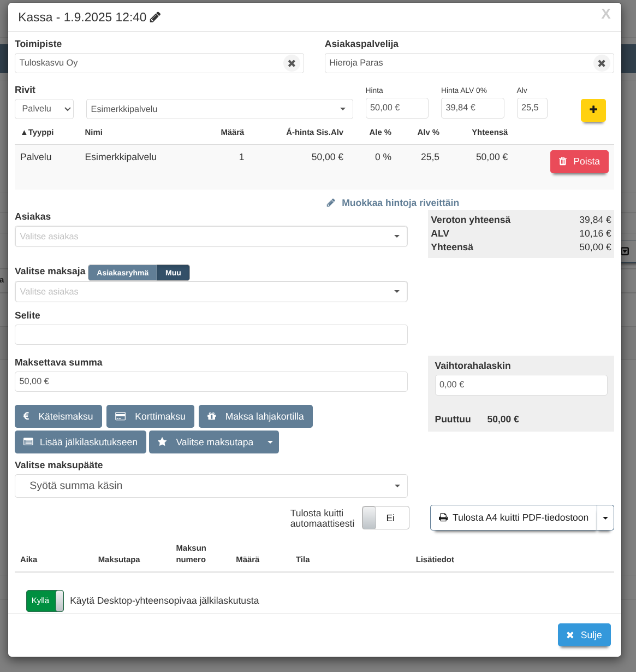
Task: Print A4 receipt to PDF file
Action: click(513, 517)
